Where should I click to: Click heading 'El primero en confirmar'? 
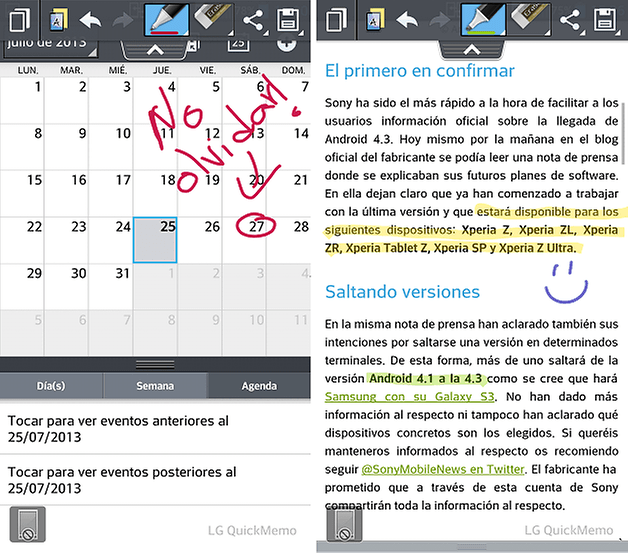pos(419,71)
